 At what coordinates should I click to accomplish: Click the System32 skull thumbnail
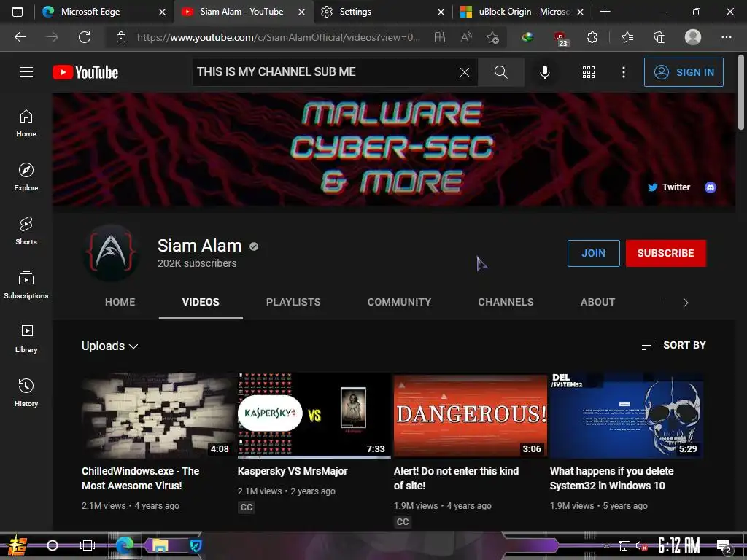pos(627,415)
